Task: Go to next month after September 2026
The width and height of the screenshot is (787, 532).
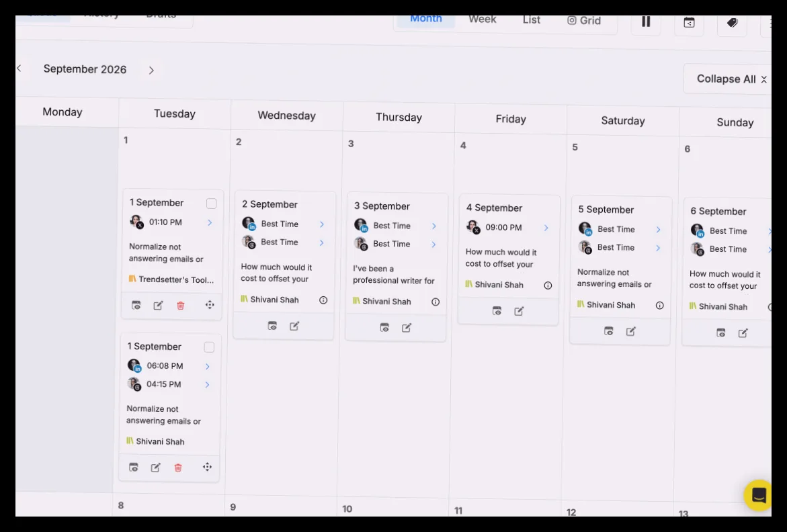Action: tap(151, 71)
